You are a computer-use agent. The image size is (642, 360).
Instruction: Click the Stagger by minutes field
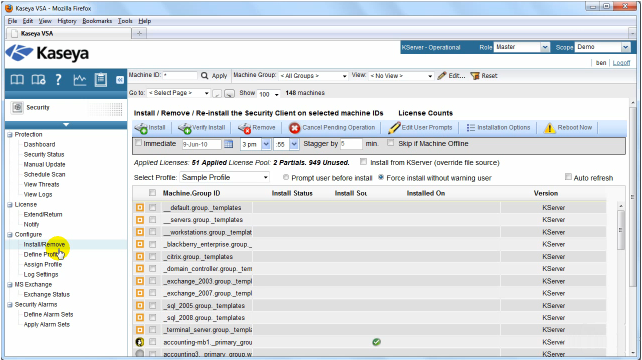coord(351,144)
